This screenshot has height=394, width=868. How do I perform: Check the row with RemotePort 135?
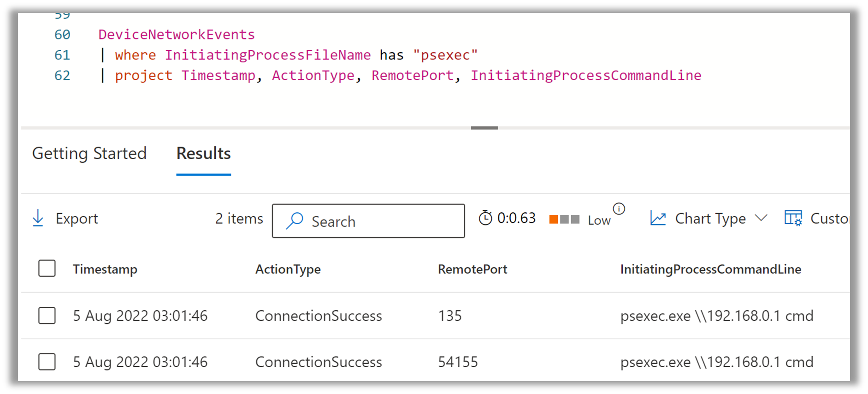pyautogui.click(x=47, y=316)
